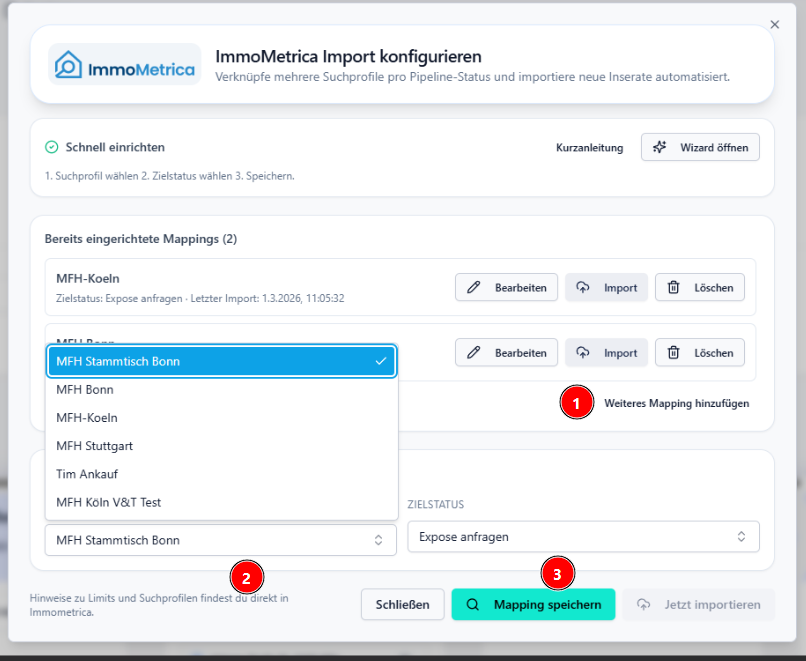Open the Zielstatus Expose anfragen dropdown
This screenshot has height=661, width=806.
[x=583, y=537]
